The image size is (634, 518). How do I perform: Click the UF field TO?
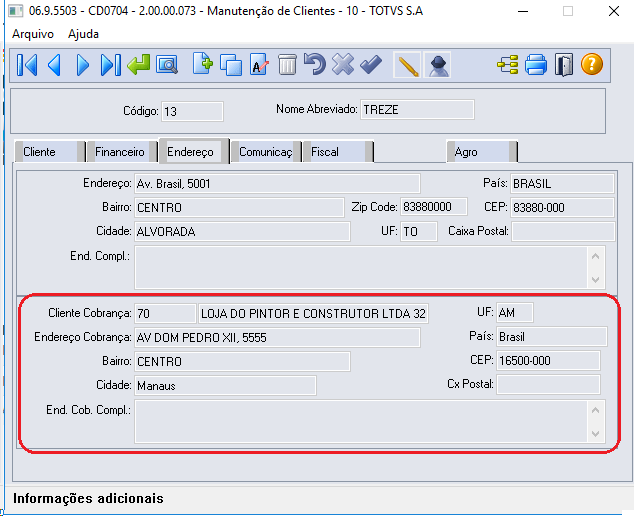(419, 231)
